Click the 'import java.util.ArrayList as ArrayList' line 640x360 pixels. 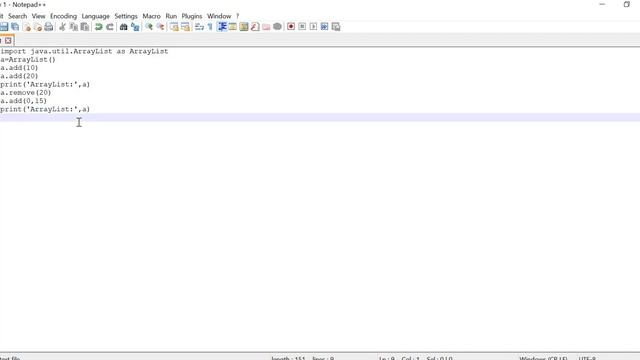click(84, 51)
